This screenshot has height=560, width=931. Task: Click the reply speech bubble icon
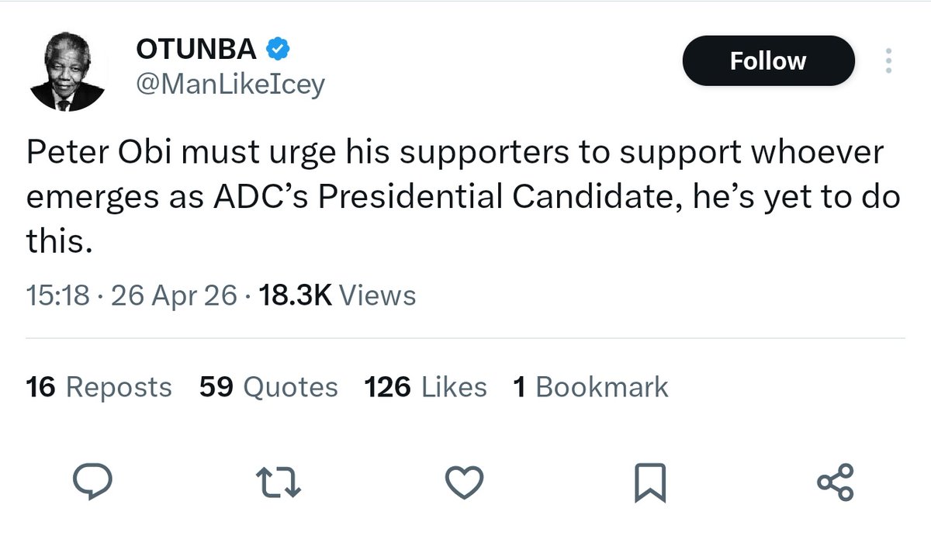pyautogui.click(x=93, y=482)
